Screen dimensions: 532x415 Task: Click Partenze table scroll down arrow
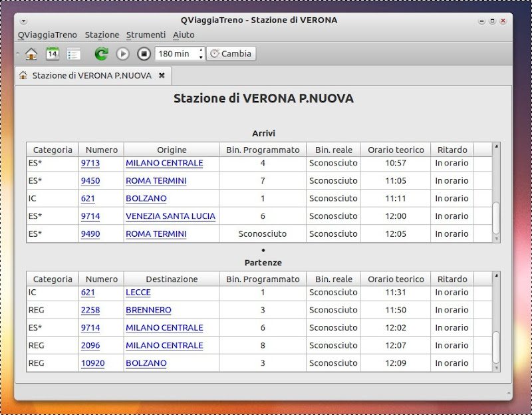[x=496, y=368]
